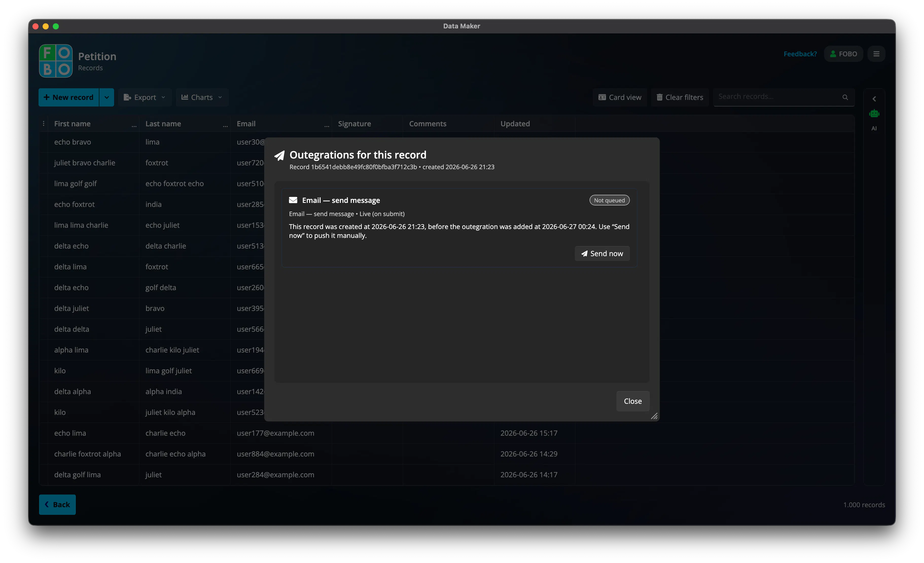Collapse the right sidebar chevron
This screenshot has height=563, width=924.
[874, 99]
